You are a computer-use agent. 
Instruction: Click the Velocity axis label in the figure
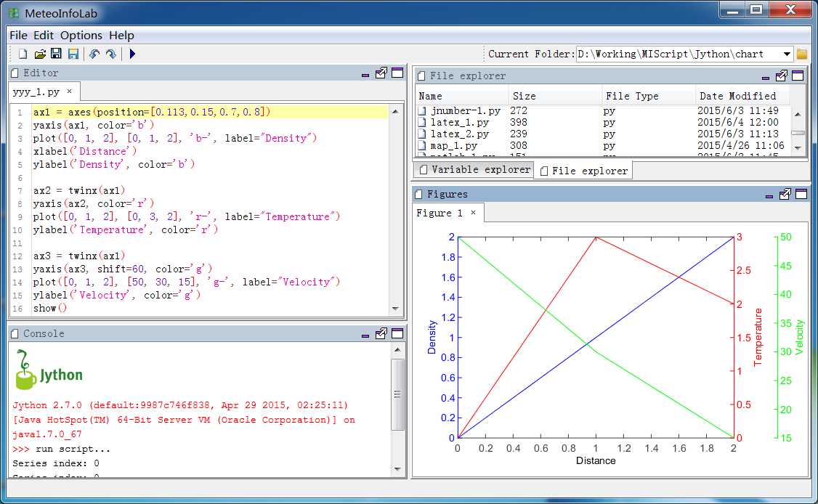pyautogui.click(x=799, y=337)
